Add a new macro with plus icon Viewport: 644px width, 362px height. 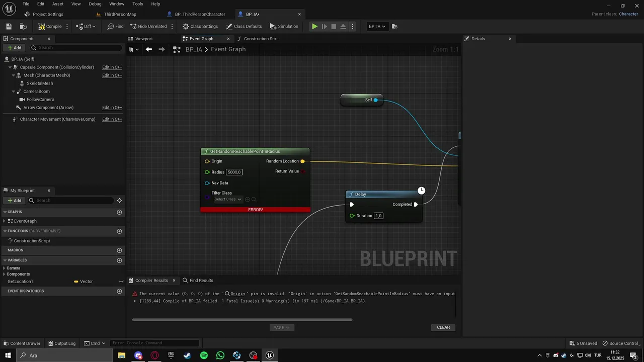[119, 250]
